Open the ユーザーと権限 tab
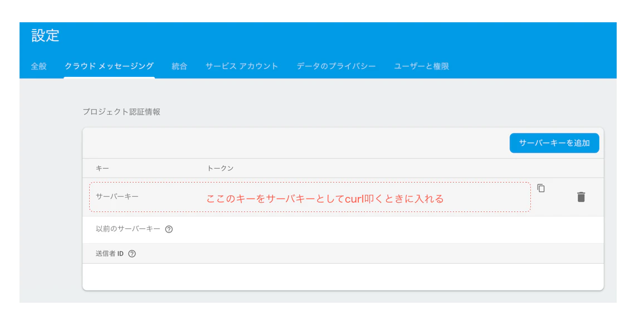 click(421, 66)
